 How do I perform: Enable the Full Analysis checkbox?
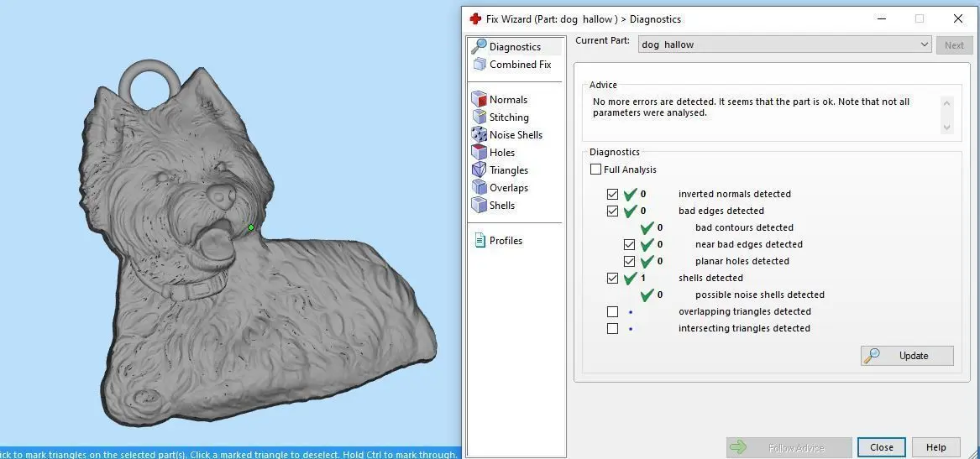[x=595, y=170]
